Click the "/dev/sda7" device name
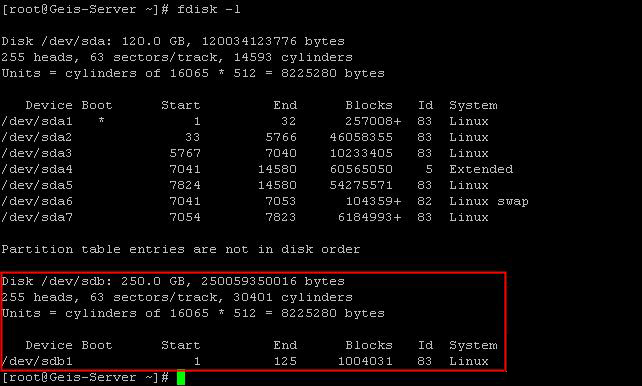 coord(37,217)
